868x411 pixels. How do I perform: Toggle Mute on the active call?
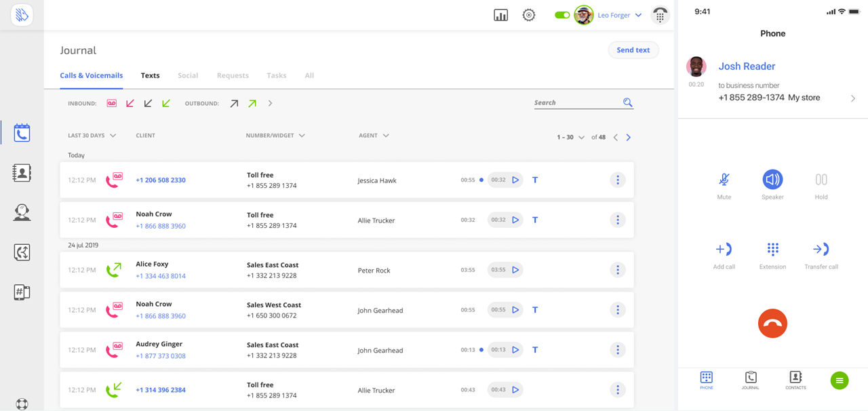pos(724,180)
